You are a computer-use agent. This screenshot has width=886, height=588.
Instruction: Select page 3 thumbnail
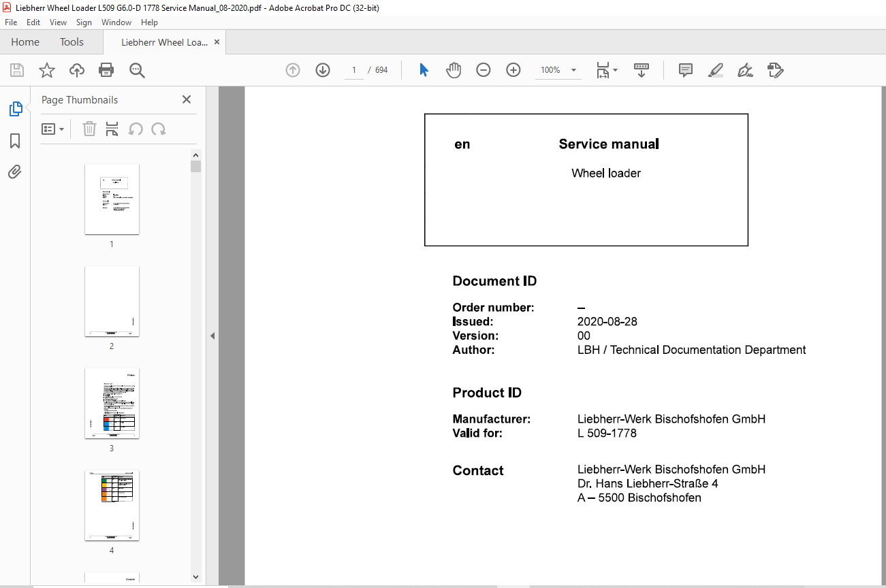[112, 404]
